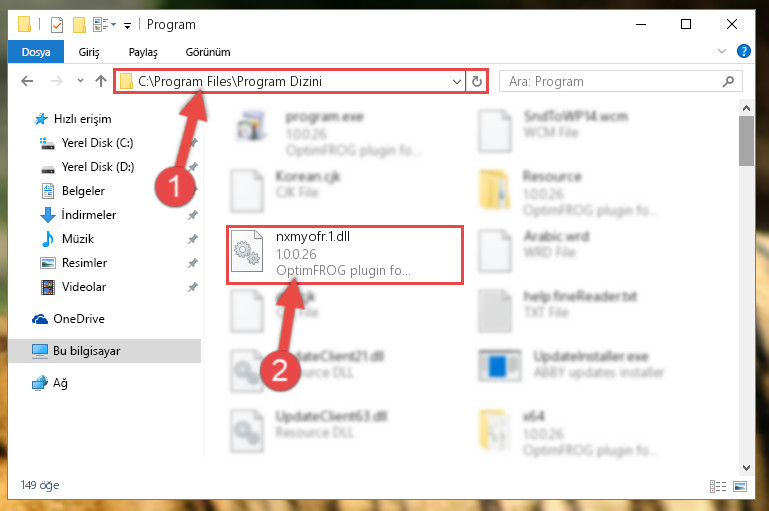This screenshot has height=511, width=769.
Task: Toggle the pin beside Videolar
Action: coord(193,287)
